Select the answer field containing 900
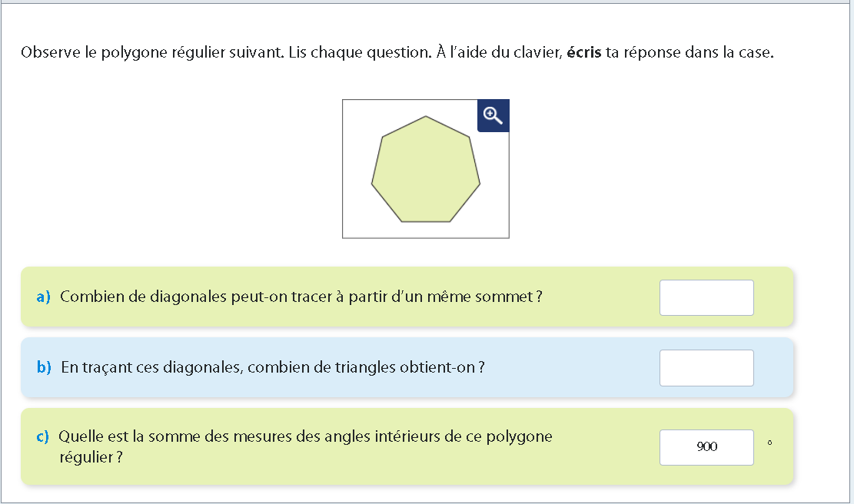The width and height of the screenshot is (854, 504). point(706,447)
